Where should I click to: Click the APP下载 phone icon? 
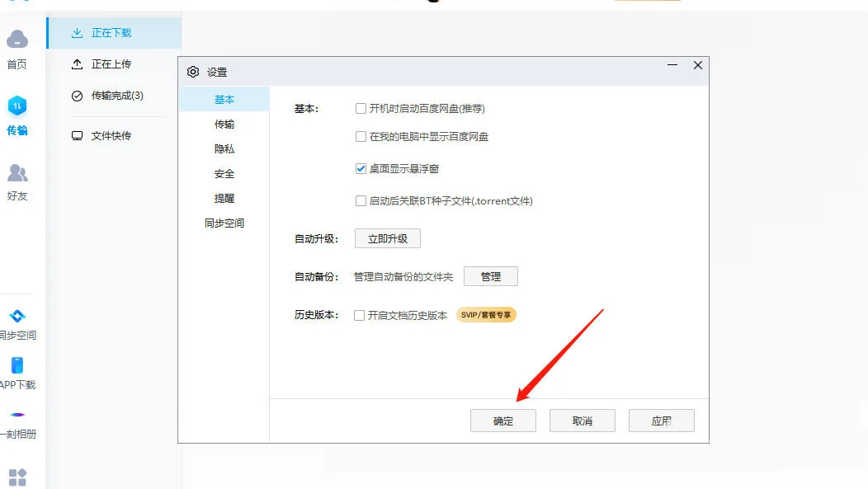[x=17, y=365]
